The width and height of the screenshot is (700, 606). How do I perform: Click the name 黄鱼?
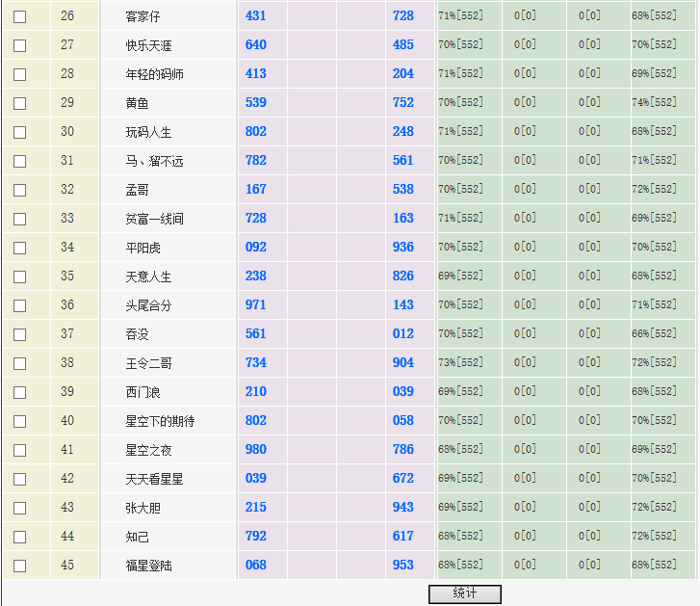137,103
